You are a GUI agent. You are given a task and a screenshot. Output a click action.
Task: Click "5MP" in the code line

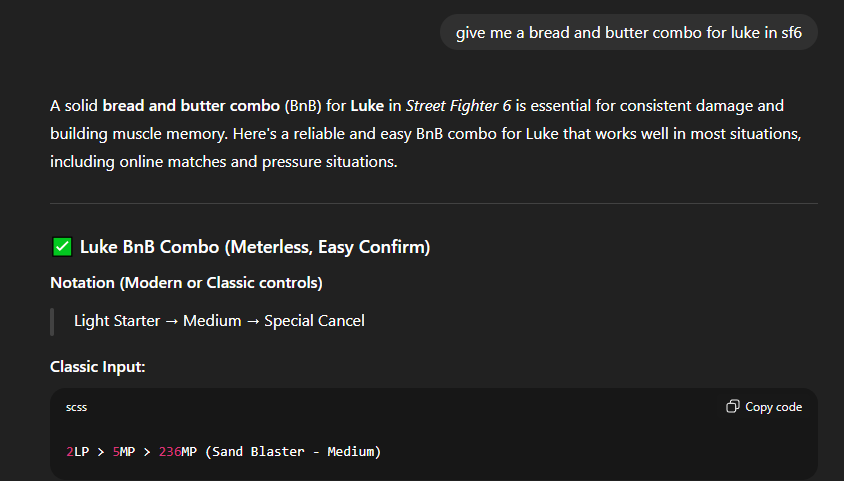pos(123,451)
